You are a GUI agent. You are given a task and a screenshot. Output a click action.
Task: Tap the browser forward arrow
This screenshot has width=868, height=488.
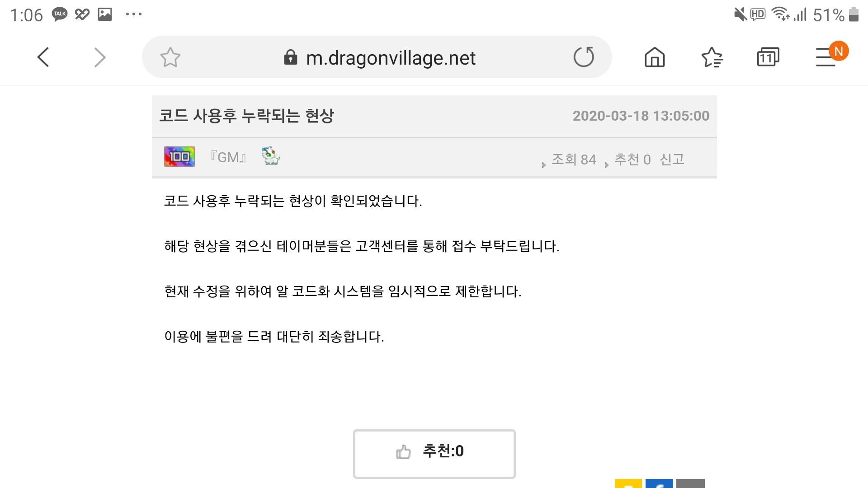pos(99,57)
